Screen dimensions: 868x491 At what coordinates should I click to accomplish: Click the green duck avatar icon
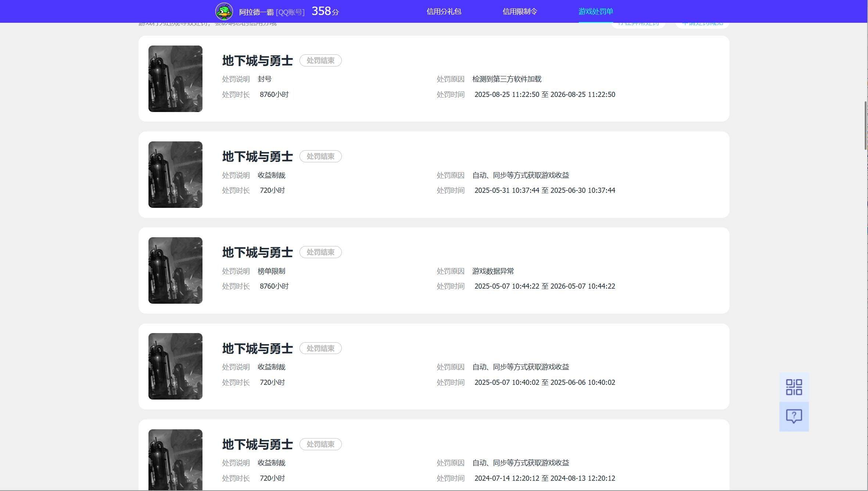click(224, 11)
